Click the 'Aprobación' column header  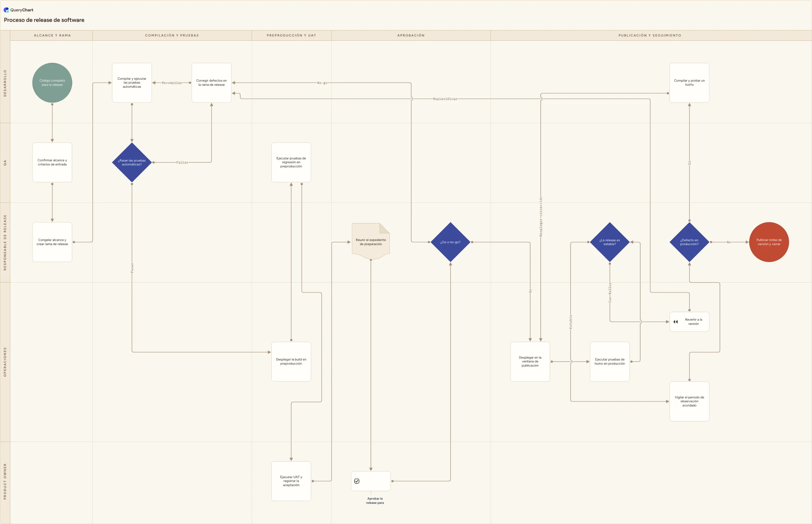[x=411, y=35]
